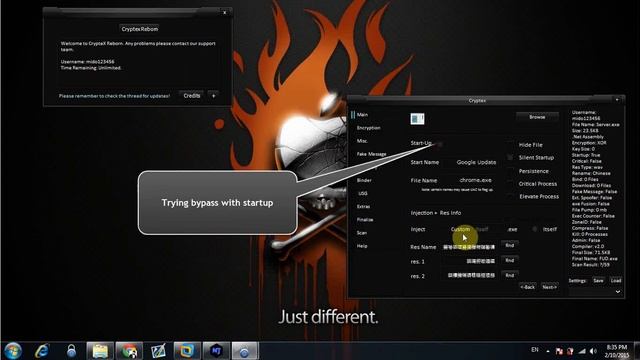Click 'File Name: Server.exe' in info panel
The image size is (640, 360).
tap(596, 124)
